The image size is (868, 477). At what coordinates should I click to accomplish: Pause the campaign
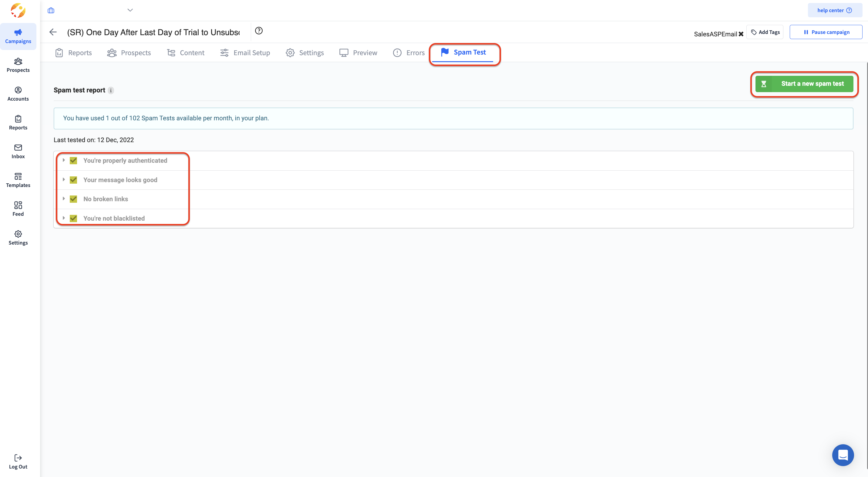[826, 32]
